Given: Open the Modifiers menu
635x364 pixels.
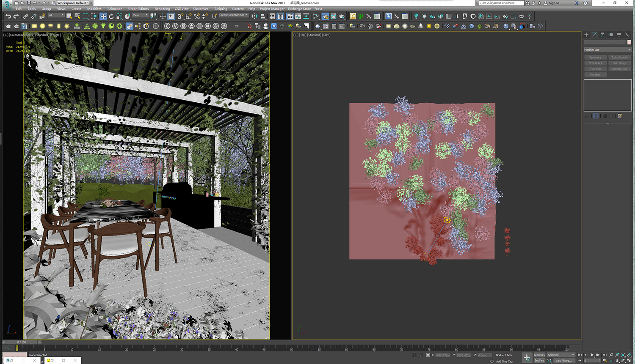Looking at the screenshot, I should click(94, 8).
